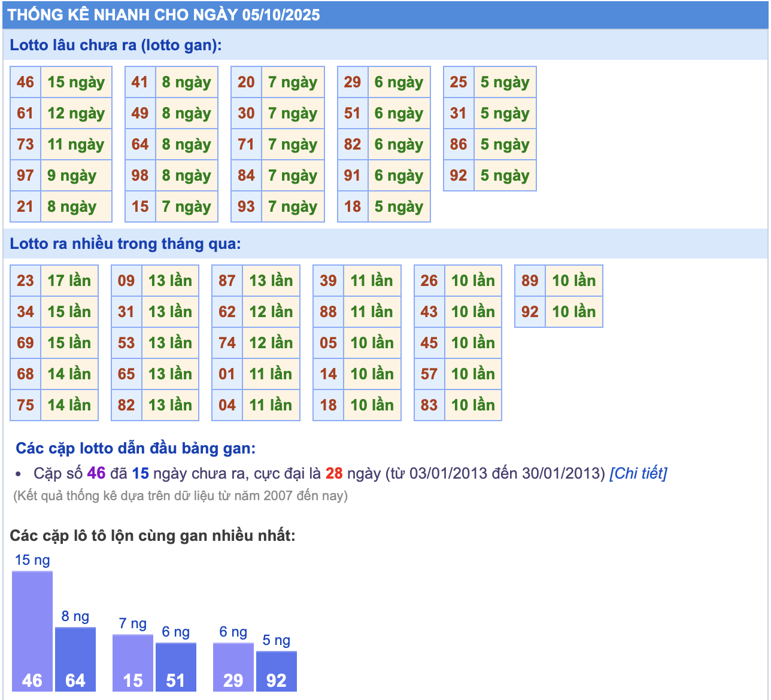Click number 61 in the lotto gan table
771x700 pixels.
(25, 113)
